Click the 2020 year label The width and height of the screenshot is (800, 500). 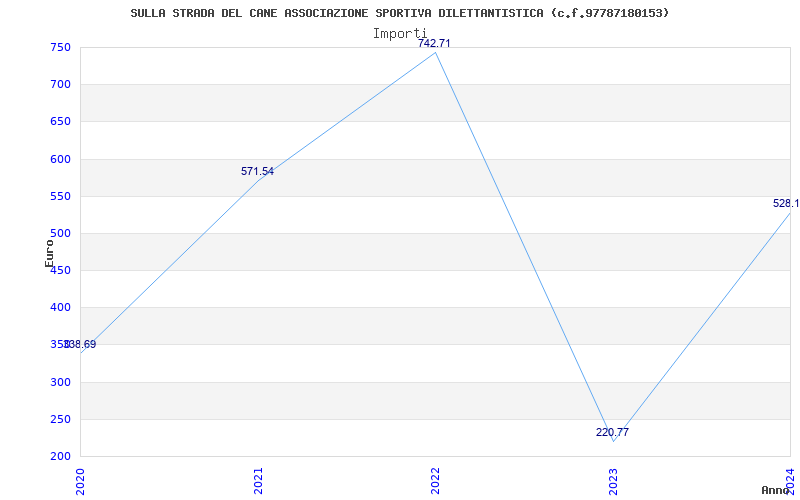tap(80, 481)
